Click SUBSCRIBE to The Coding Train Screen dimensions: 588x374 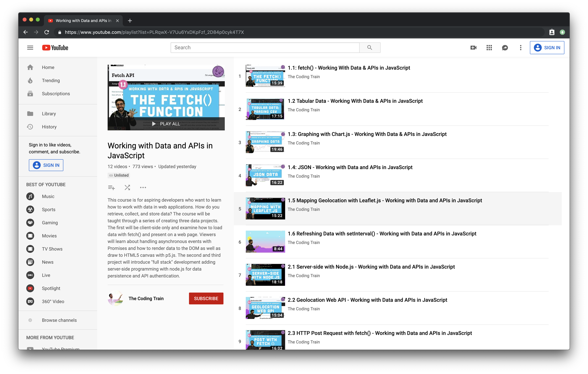[206, 298]
